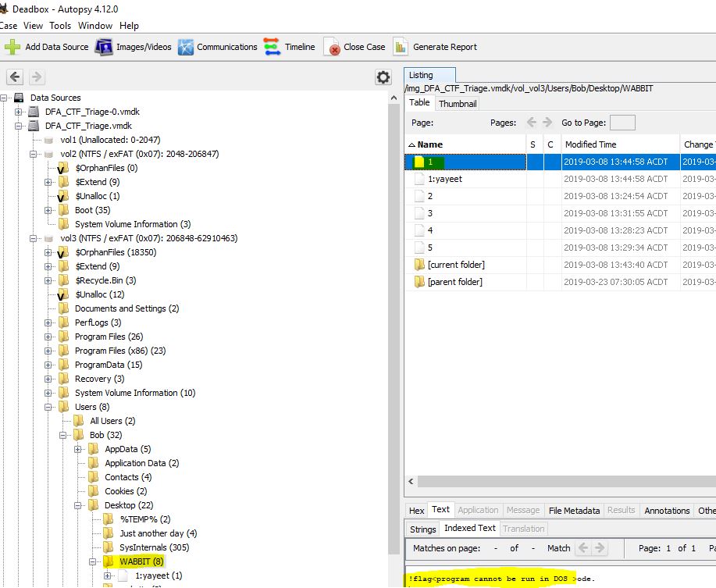Collapse the vol2 NTFS volume node
Image resolution: width=716 pixels, height=588 pixels.
[34, 154]
